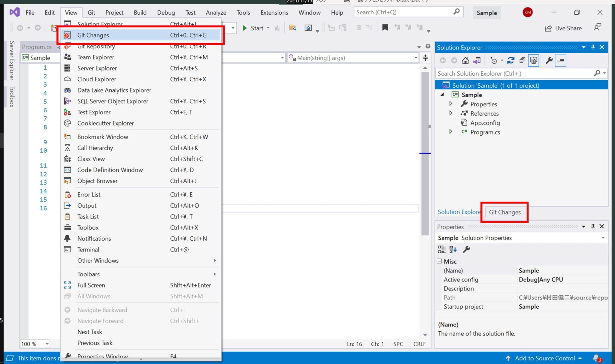Switch to the Git Changes tab
Screen dimensions: 615x364
(x=504, y=212)
